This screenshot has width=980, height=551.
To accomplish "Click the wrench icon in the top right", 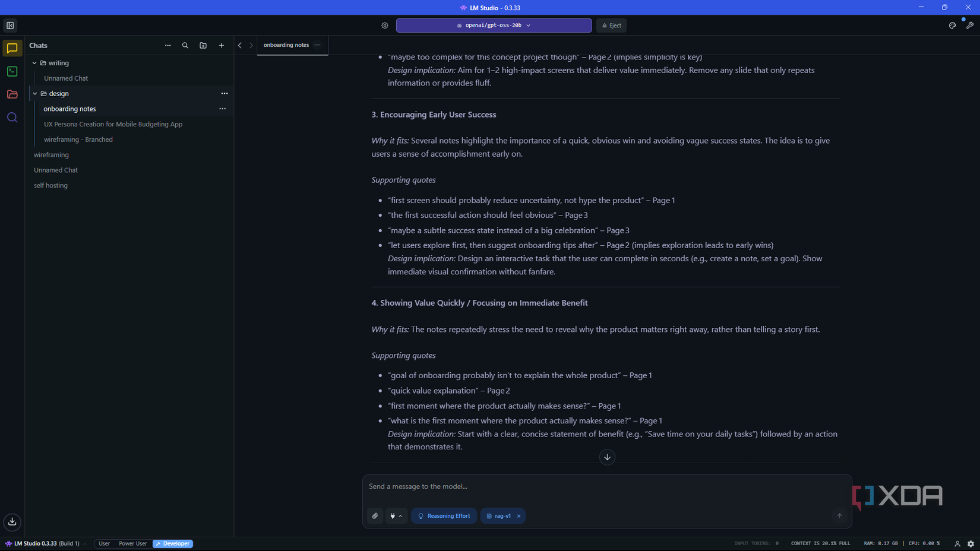I will click(970, 25).
